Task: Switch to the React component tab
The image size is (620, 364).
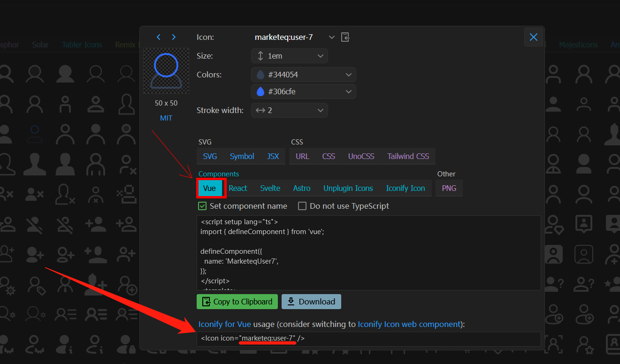Action: (238, 188)
